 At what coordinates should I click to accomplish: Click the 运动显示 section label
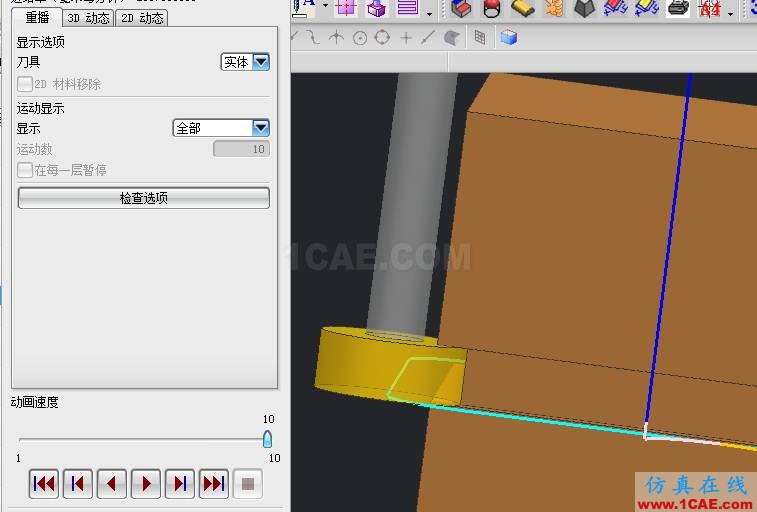coord(41,108)
